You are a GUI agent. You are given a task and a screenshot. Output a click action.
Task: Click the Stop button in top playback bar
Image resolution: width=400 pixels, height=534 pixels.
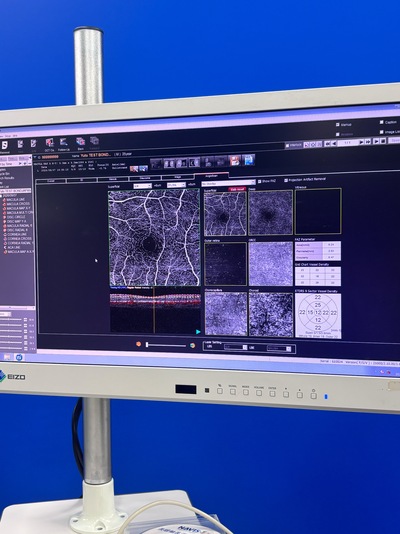pos(383,141)
